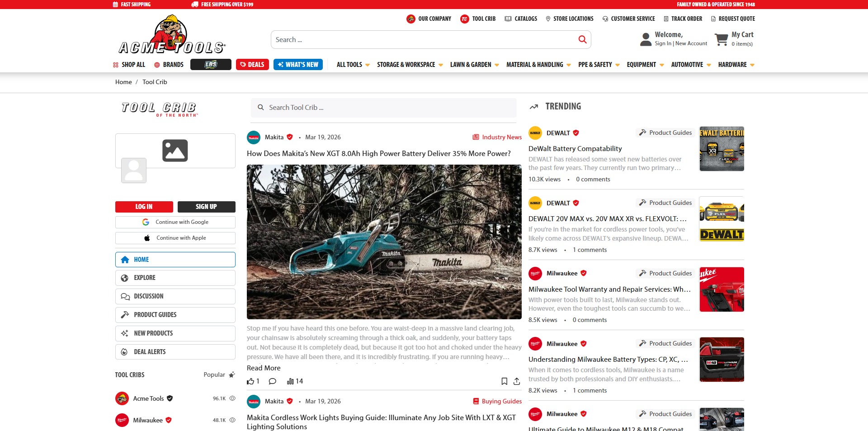The width and height of the screenshot is (868, 431).
Task: Click the LBS badge in navigation bar
Action: pos(211,65)
